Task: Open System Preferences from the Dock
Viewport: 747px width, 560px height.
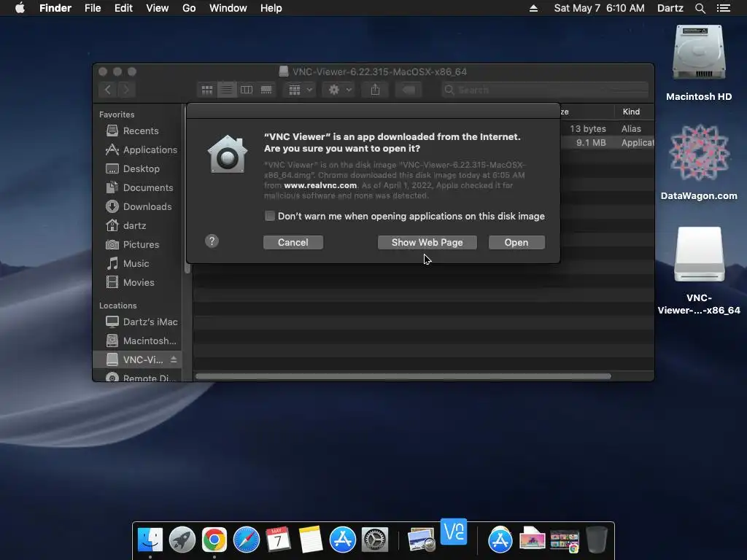Action: tap(375, 540)
